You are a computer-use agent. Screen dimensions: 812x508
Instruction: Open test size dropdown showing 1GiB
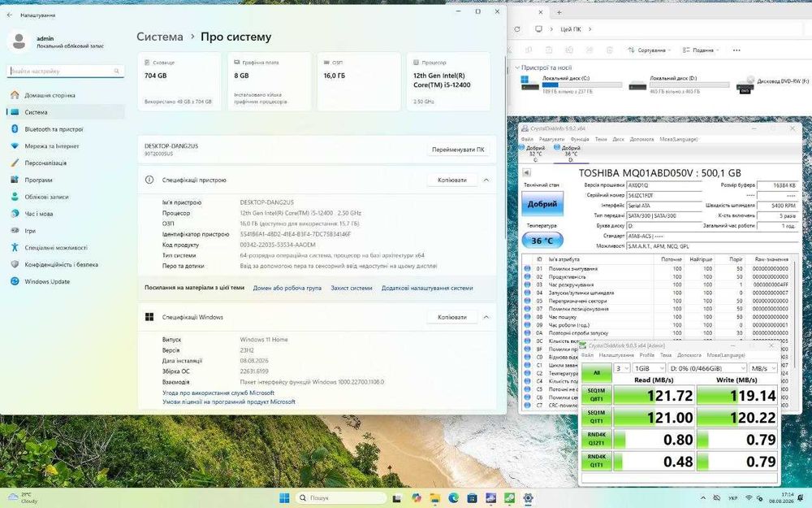(x=650, y=368)
